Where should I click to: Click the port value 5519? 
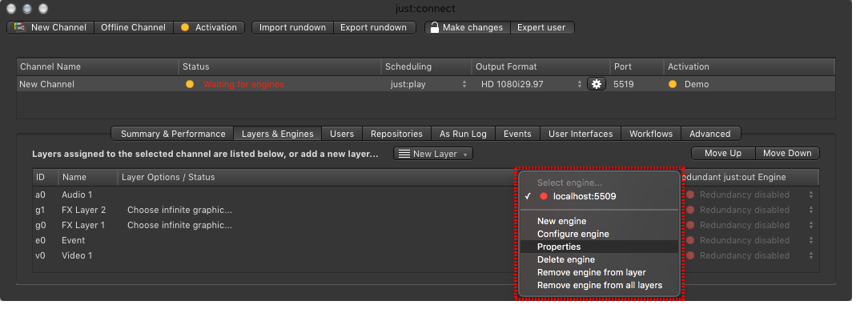624,84
